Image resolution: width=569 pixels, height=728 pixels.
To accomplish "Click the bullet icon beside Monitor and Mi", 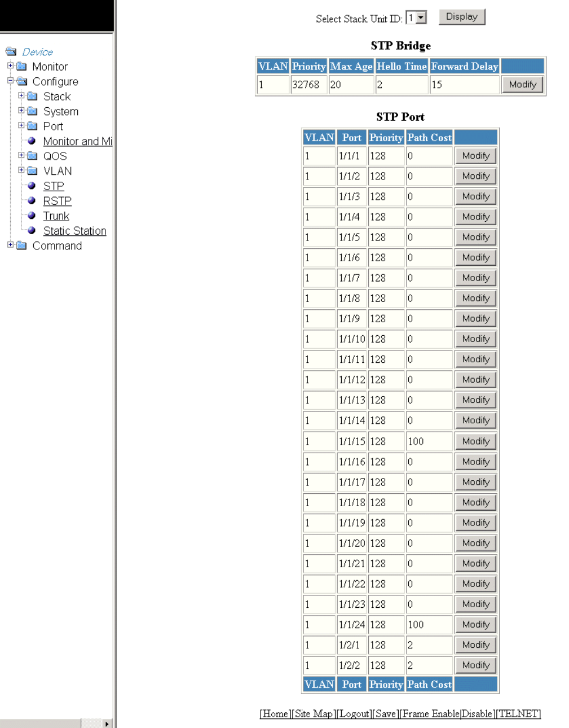I will click(32, 141).
